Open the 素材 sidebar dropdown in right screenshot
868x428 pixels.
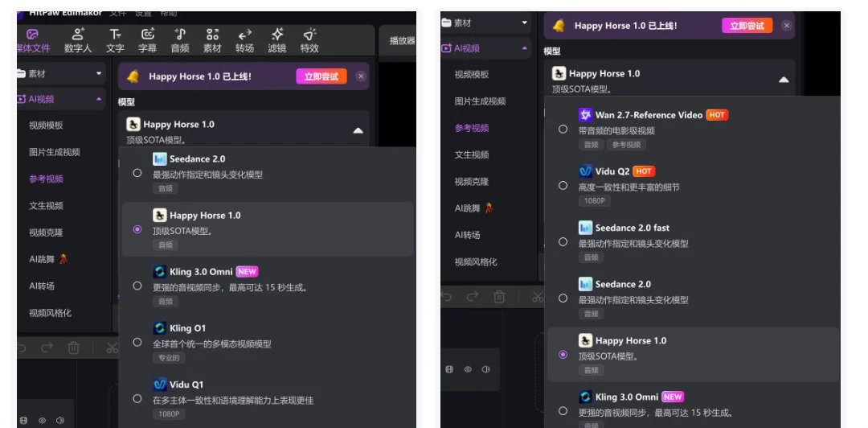525,23
